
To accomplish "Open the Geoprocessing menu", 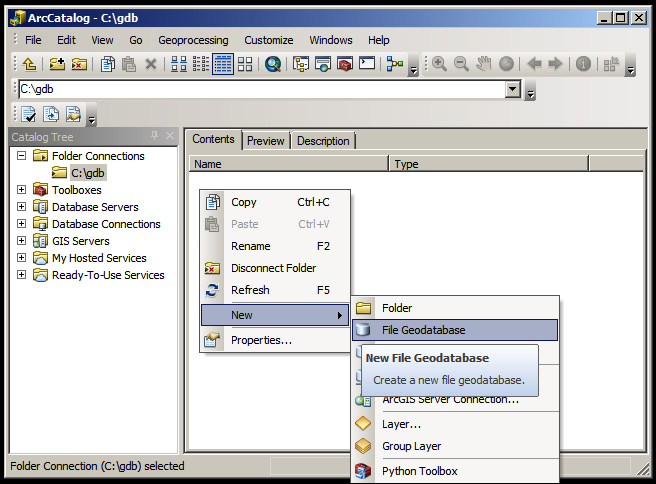I will (193, 40).
